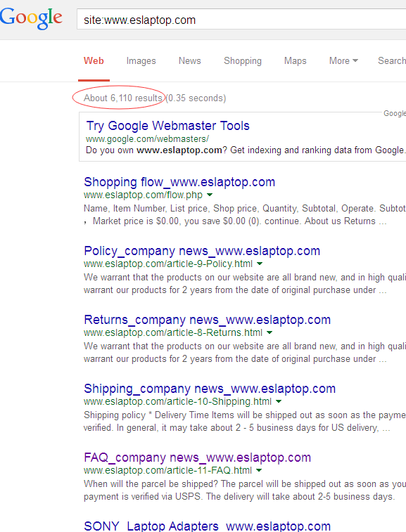Open the SONY Laptop Adapters result
The image size is (406, 532).
point(208,526)
